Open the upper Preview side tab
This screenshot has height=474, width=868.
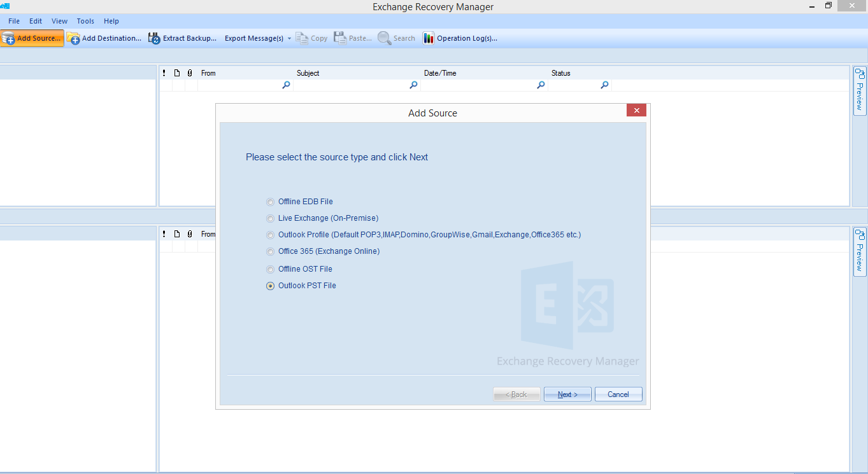click(859, 91)
